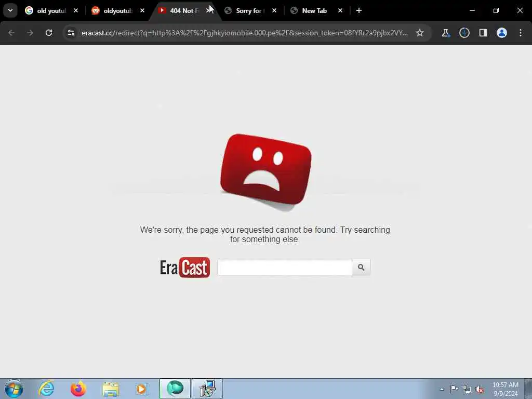Close the 'oldyoutub' Reddit tab
The width and height of the screenshot is (532, 399).
[x=142, y=10]
